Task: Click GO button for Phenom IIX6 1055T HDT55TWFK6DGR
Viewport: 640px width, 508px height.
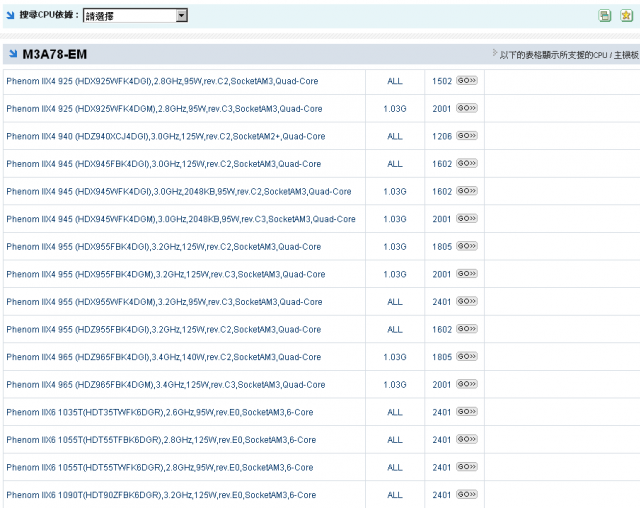Action: pos(467,467)
